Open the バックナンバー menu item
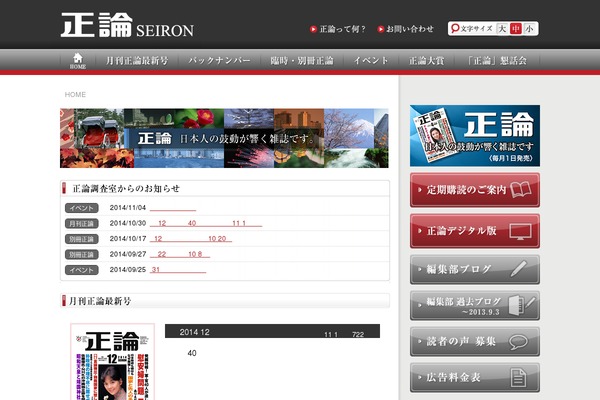Viewport: 600px width, 400px height. pos(219,60)
